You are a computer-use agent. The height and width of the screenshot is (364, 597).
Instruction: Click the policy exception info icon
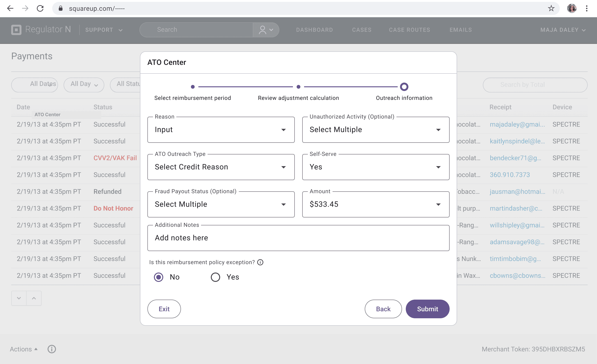(x=260, y=262)
